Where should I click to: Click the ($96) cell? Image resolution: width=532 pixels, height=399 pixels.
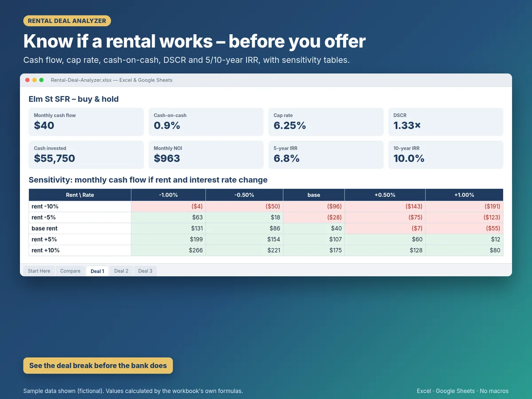click(x=314, y=207)
